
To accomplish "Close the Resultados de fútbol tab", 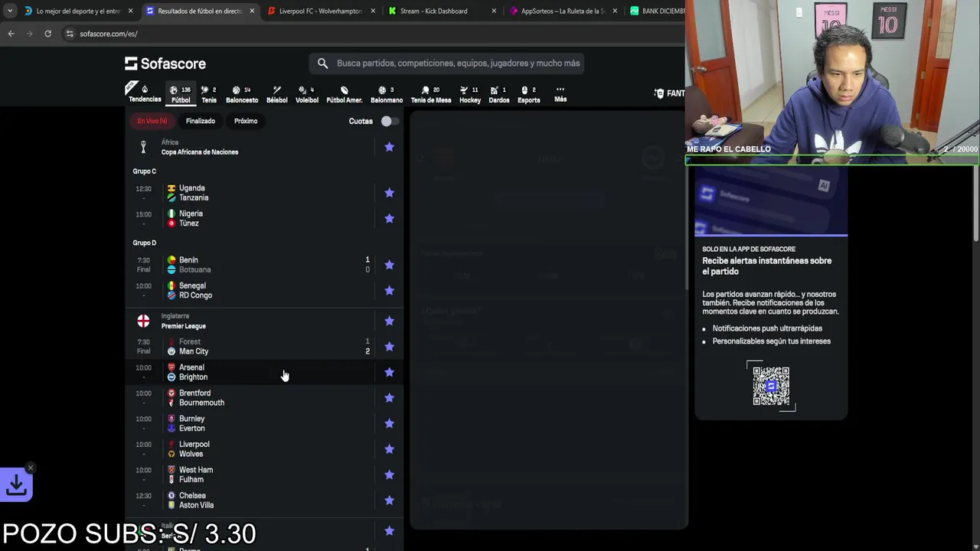I will pos(251,11).
